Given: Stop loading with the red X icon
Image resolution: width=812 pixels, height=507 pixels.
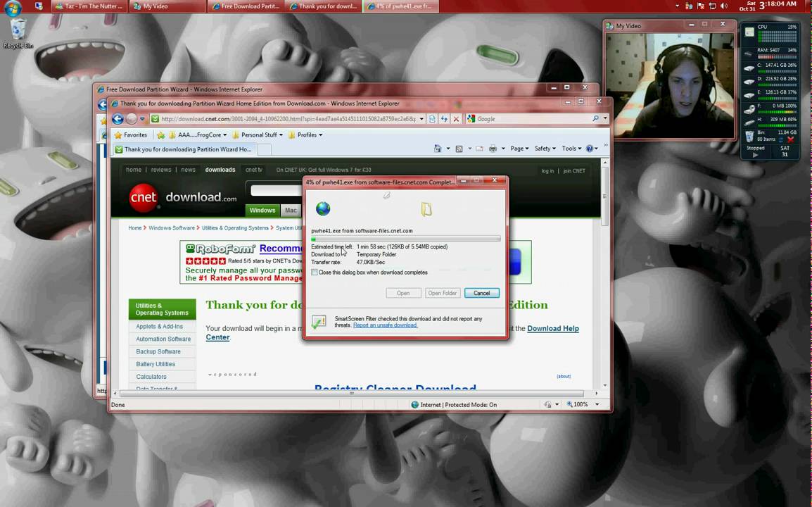Looking at the screenshot, I should pyautogui.click(x=456, y=119).
